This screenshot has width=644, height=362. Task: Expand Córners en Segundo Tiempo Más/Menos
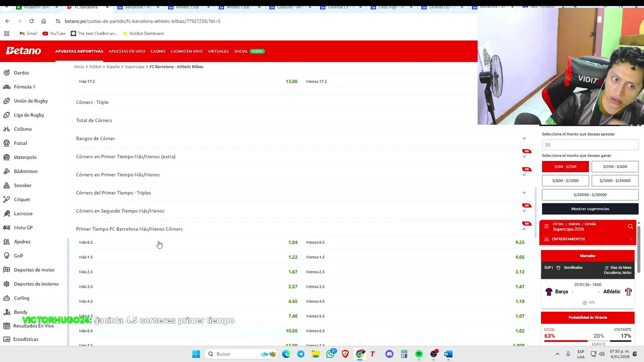tap(524, 211)
